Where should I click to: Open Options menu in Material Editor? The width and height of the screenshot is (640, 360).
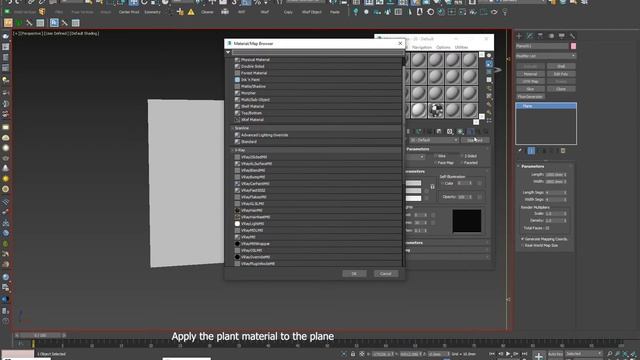point(443,47)
